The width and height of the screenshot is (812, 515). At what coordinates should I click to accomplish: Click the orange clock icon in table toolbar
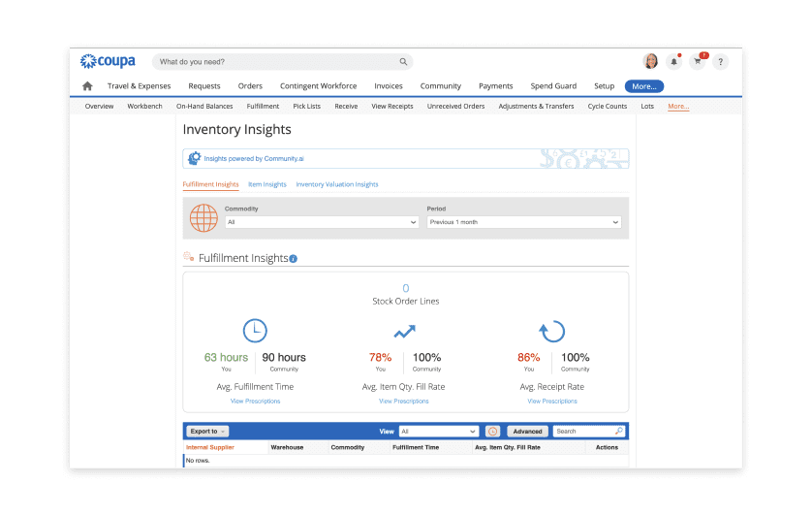492,431
